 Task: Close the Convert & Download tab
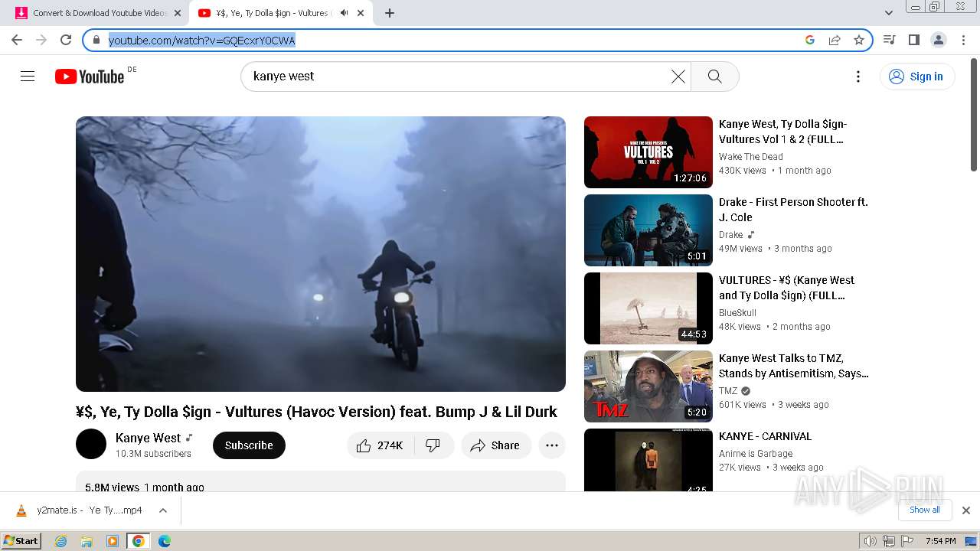tap(177, 13)
